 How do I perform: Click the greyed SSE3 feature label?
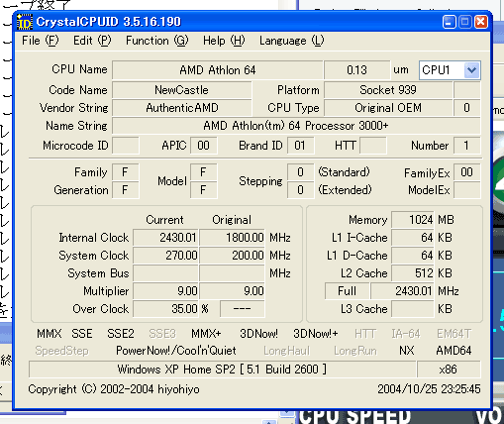pos(162,334)
